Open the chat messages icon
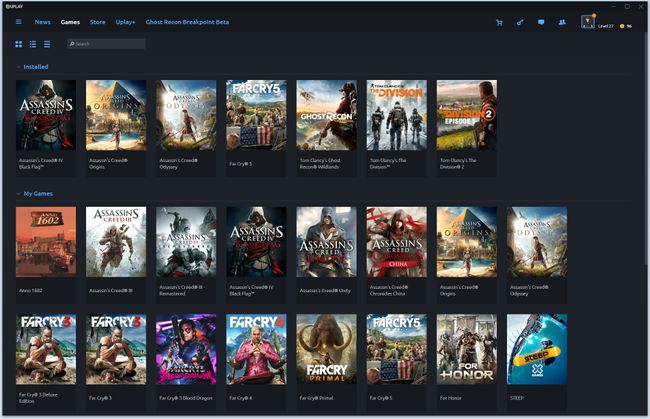 [x=541, y=22]
